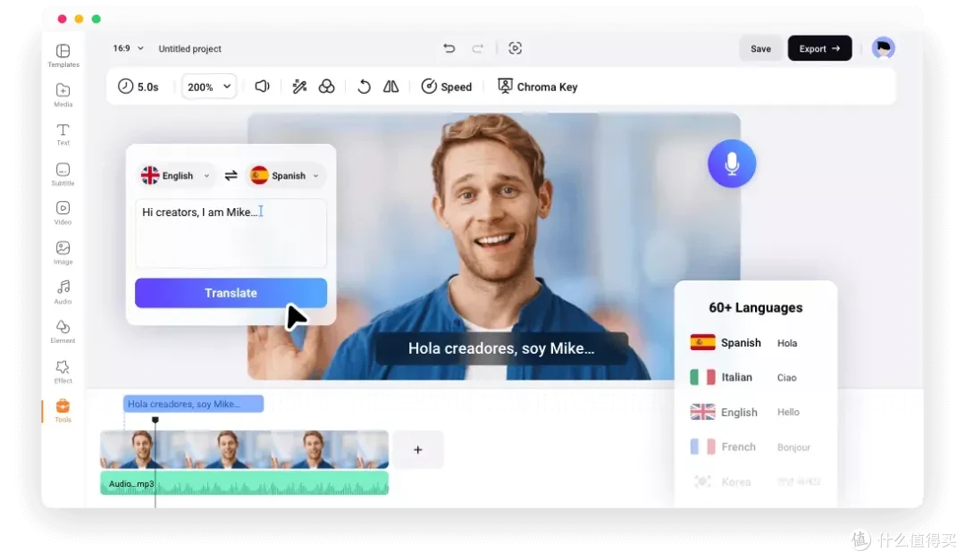Viewport: 965px width, 560px height.
Task: Swap source and target languages
Action: click(231, 176)
